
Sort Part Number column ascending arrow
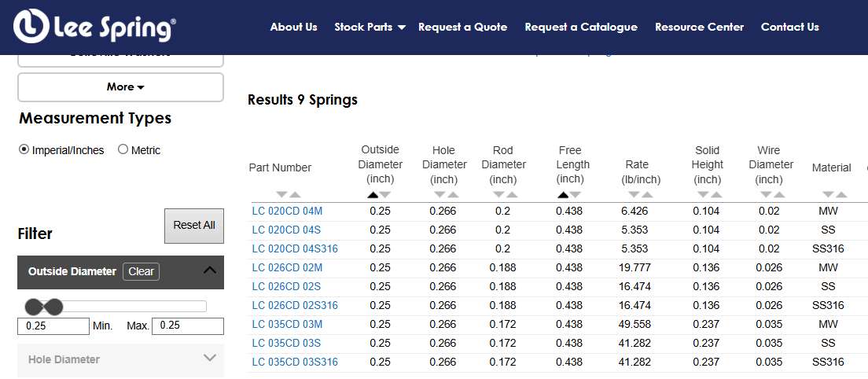pos(295,195)
